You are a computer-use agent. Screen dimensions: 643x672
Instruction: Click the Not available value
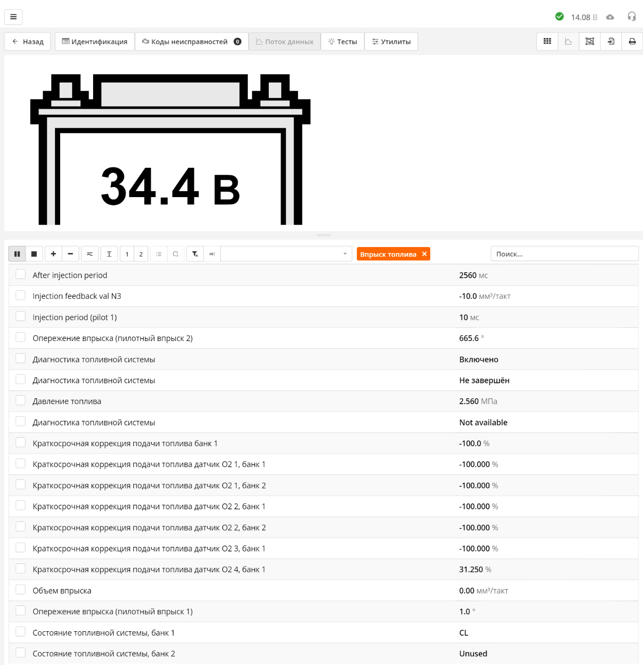click(483, 423)
